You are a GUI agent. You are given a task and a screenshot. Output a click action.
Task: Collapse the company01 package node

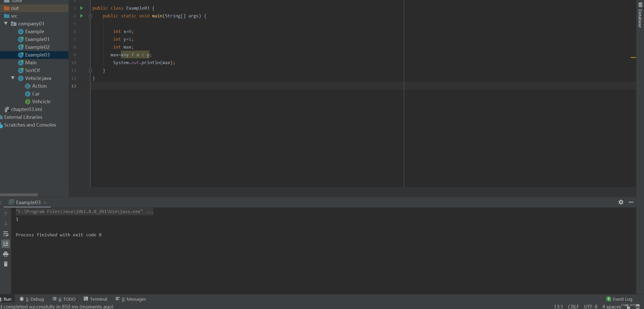tap(5, 23)
